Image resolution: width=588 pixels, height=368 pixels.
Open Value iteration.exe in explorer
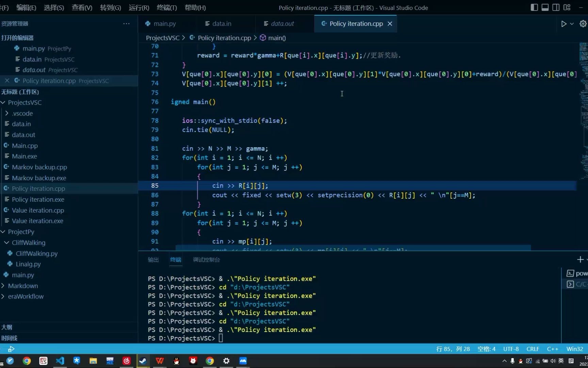37,221
